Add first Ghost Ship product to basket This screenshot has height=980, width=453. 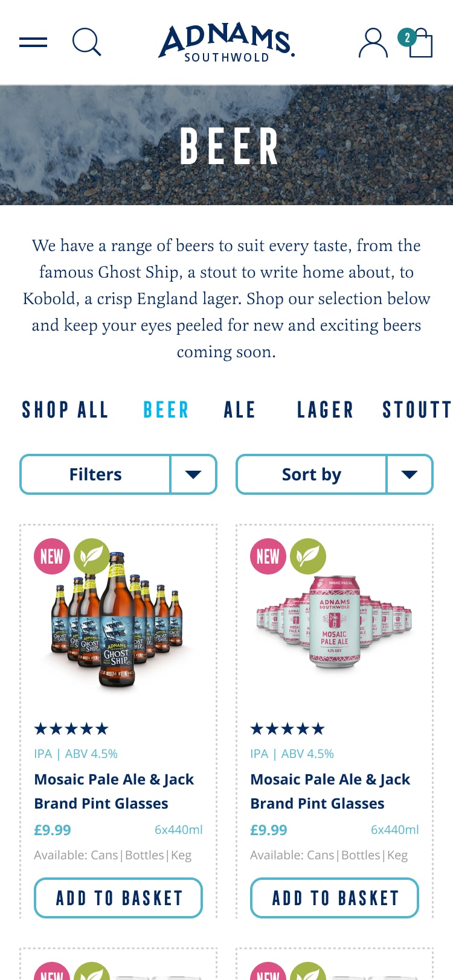[x=118, y=898]
